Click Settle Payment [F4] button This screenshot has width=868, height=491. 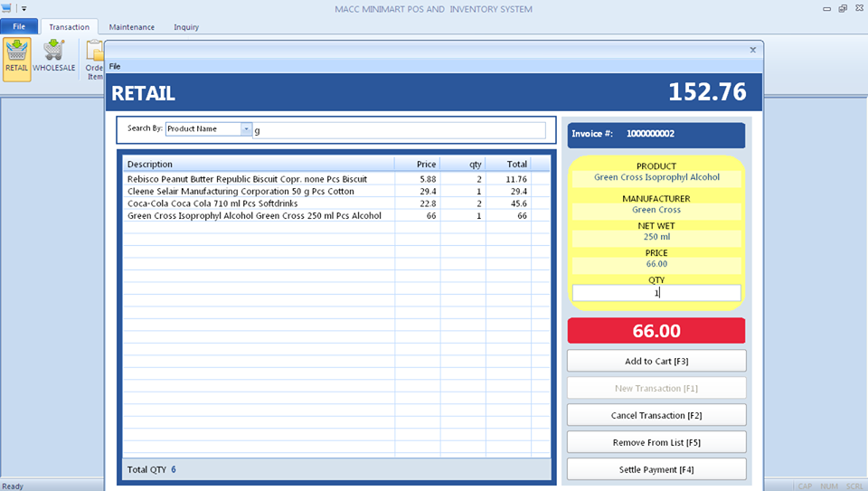point(656,469)
